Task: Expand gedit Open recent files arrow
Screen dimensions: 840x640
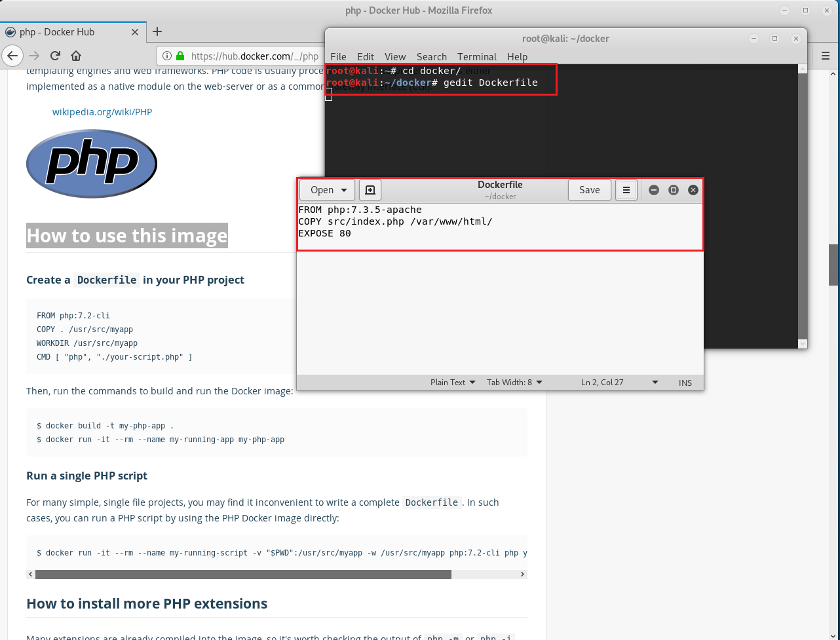Action: pos(345,190)
